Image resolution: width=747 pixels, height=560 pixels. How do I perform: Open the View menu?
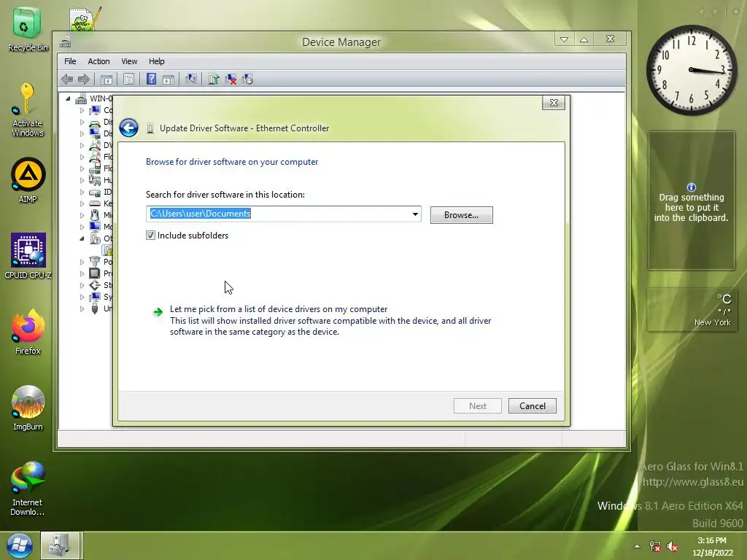coord(129,61)
